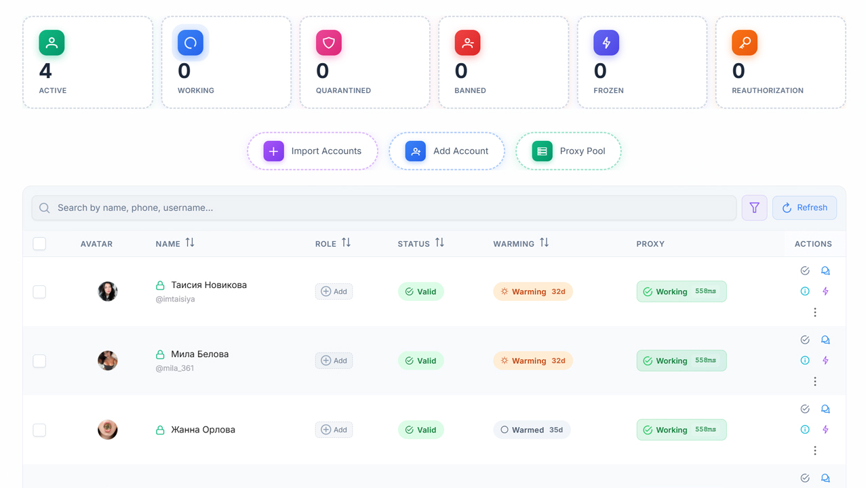Click Working 558ms proxy badge for Жанна Орлова
Viewport: 868px width, 488px height.
(682, 430)
